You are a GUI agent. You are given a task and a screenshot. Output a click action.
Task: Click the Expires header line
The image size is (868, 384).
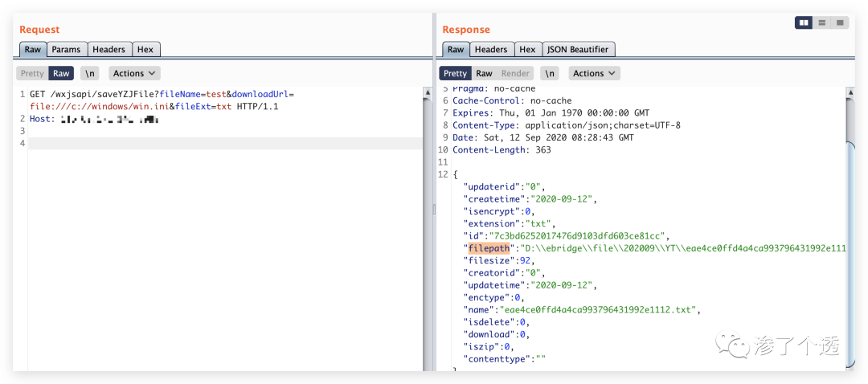pyautogui.click(x=551, y=113)
